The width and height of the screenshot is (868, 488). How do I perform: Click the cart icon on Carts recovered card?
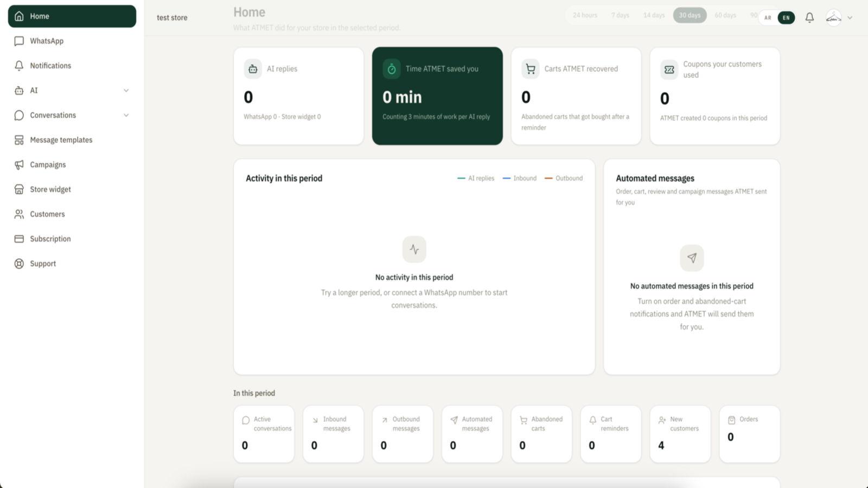531,69
